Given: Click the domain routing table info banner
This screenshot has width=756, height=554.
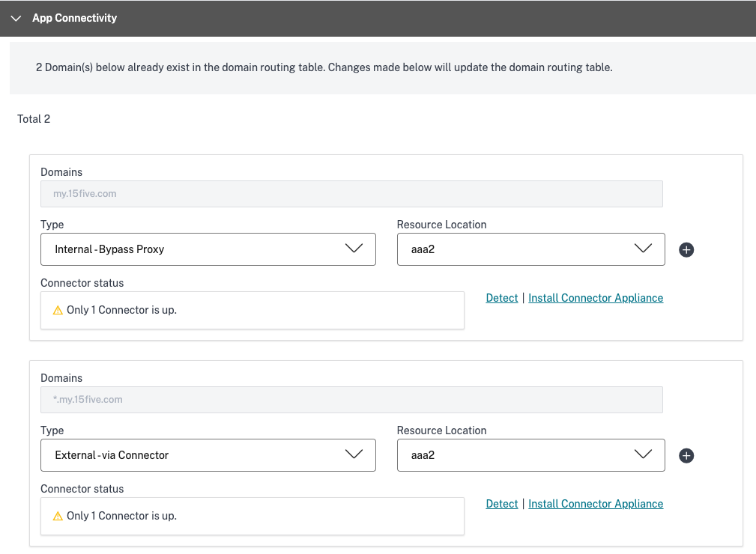Looking at the screenshot, I should [x=324, y=67].
